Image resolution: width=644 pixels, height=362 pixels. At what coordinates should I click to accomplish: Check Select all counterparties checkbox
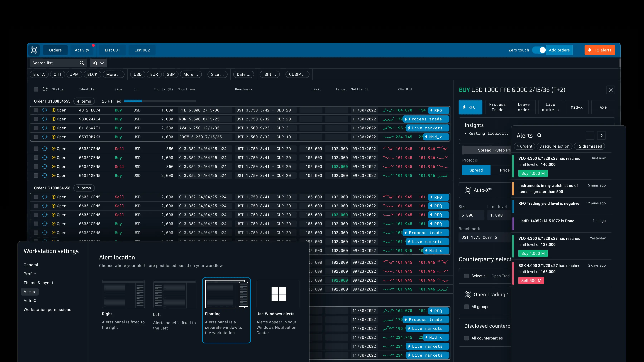467,276
